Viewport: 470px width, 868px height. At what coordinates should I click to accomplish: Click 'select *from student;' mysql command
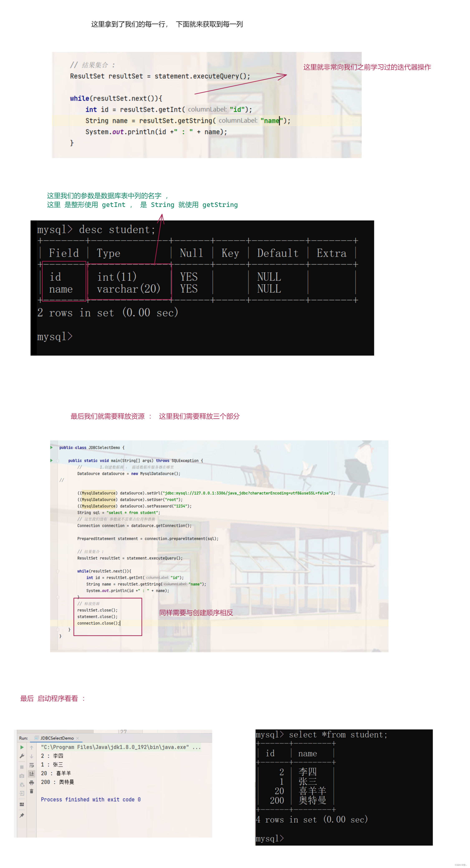(x=338, y=735)
